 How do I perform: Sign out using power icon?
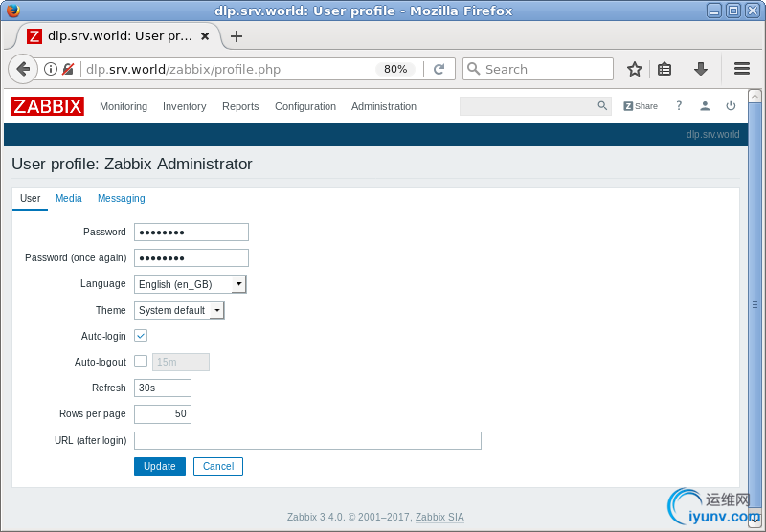click(x=731, y=106)
